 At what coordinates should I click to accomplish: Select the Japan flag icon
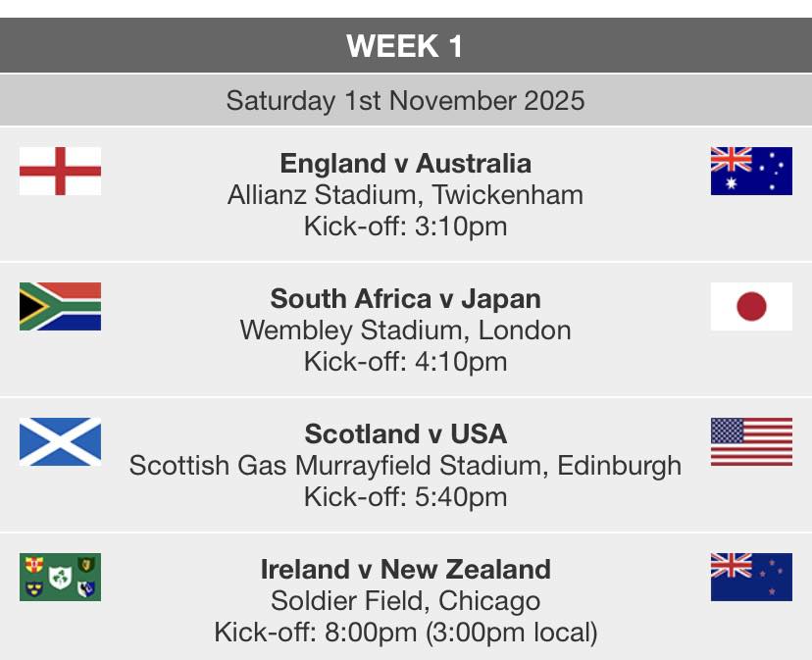(751, 306)
